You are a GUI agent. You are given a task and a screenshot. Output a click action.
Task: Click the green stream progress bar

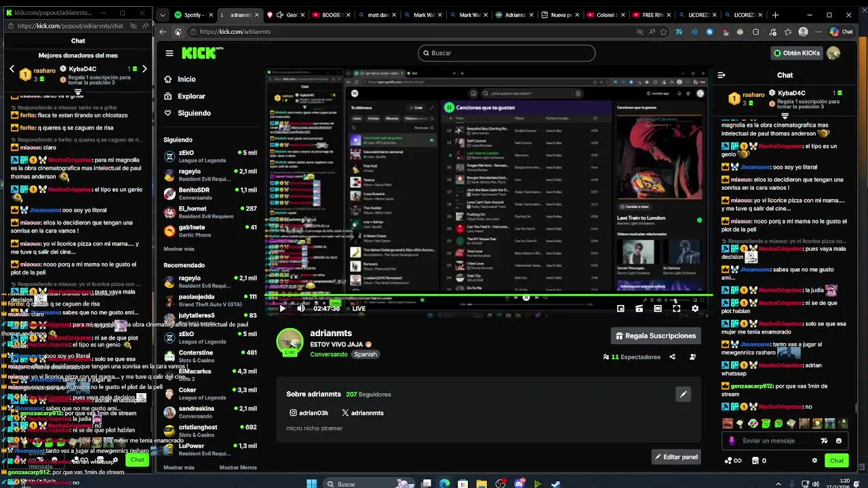pyautogui.click(x=488, y=295)
